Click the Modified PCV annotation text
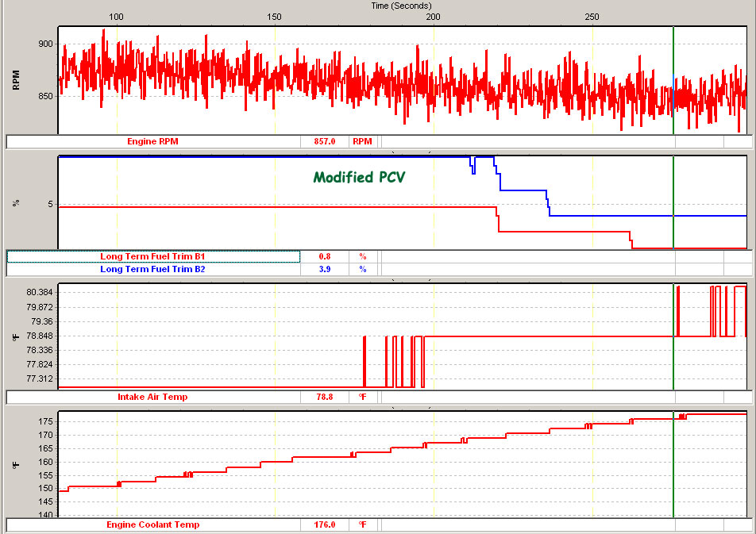 pos(359,178)
